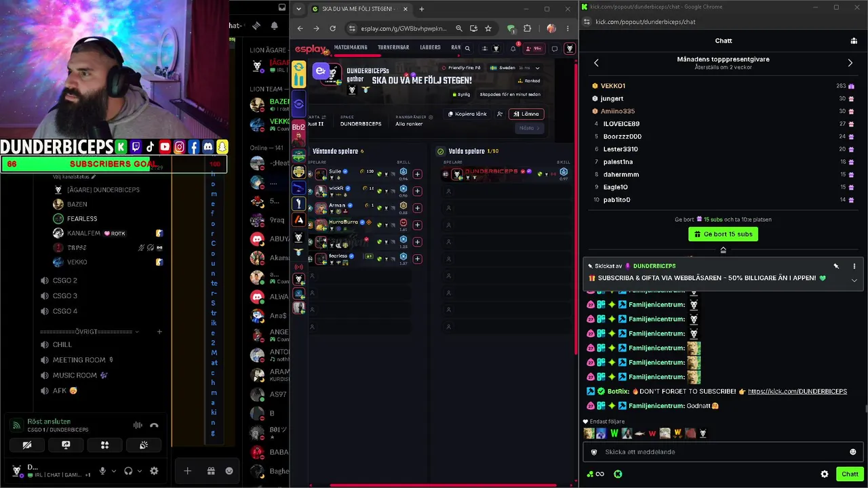The height and width of the screenshot is (488, 868).
Task: Open gift icon in Discord message bar
Action: click(211, 471)
